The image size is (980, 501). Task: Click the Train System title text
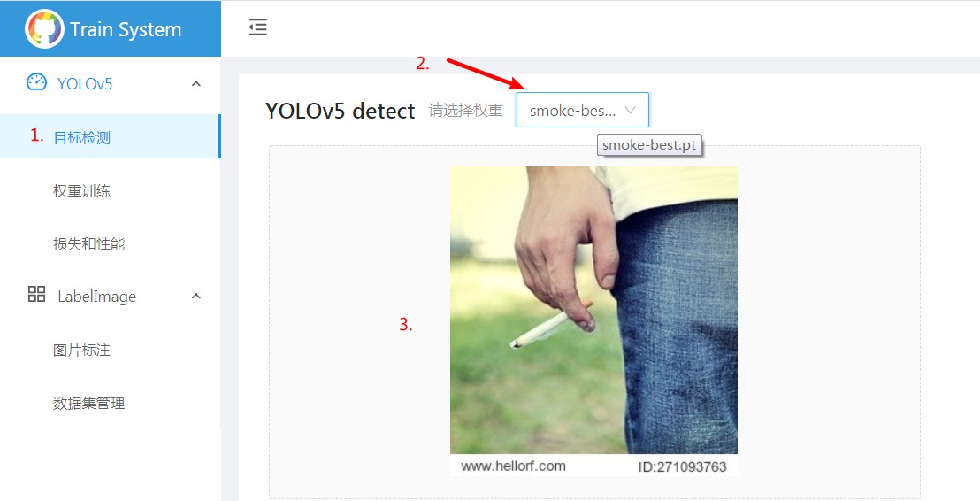pos(126,29)
